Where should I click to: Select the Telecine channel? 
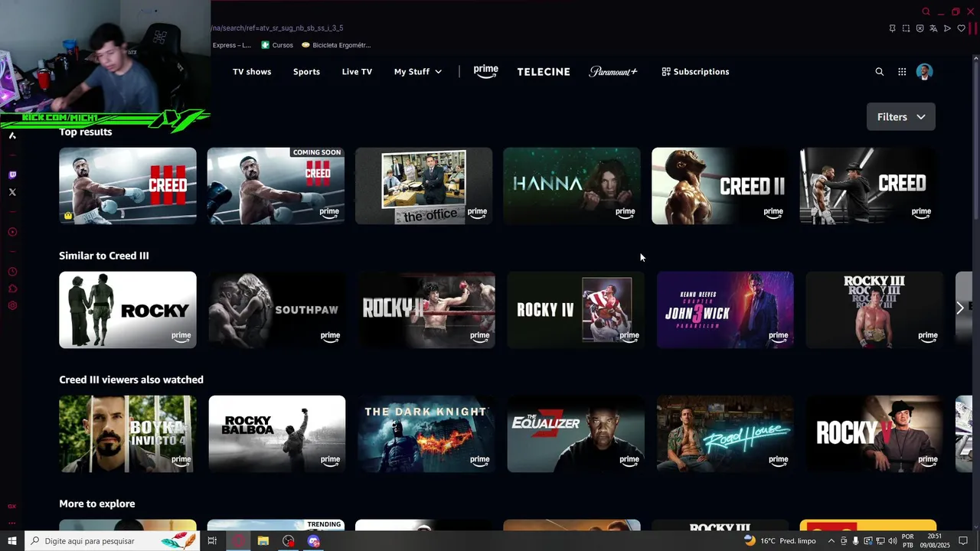[544, 72]
